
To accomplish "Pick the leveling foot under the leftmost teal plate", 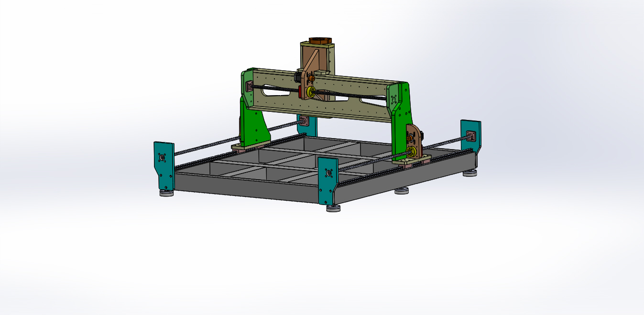I will 166,193.
